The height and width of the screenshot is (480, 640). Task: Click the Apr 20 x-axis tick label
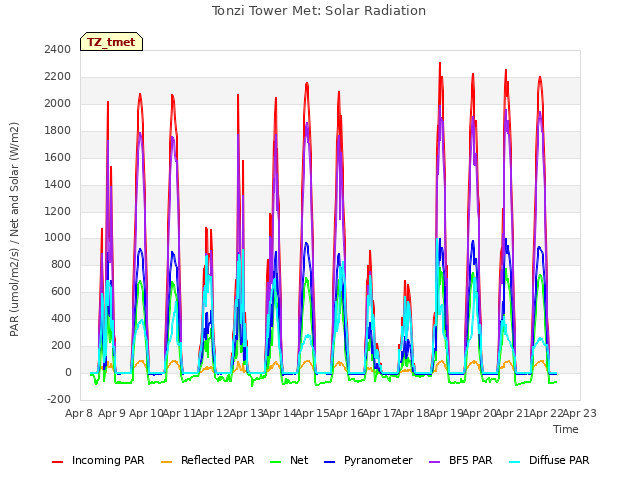pyautogui.click(x=480, y=413)
